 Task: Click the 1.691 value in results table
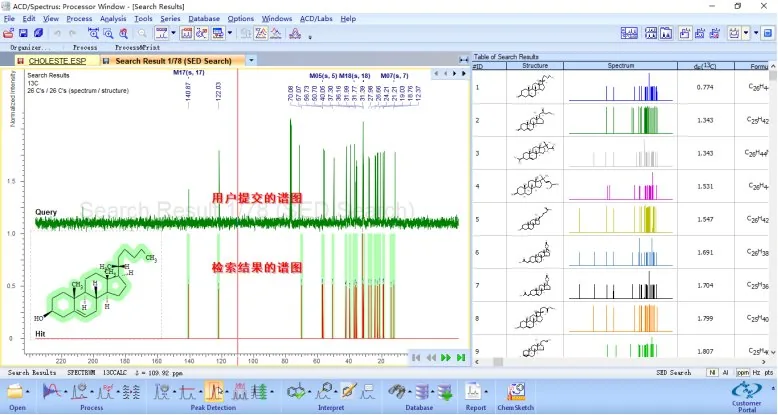[705, 252]
